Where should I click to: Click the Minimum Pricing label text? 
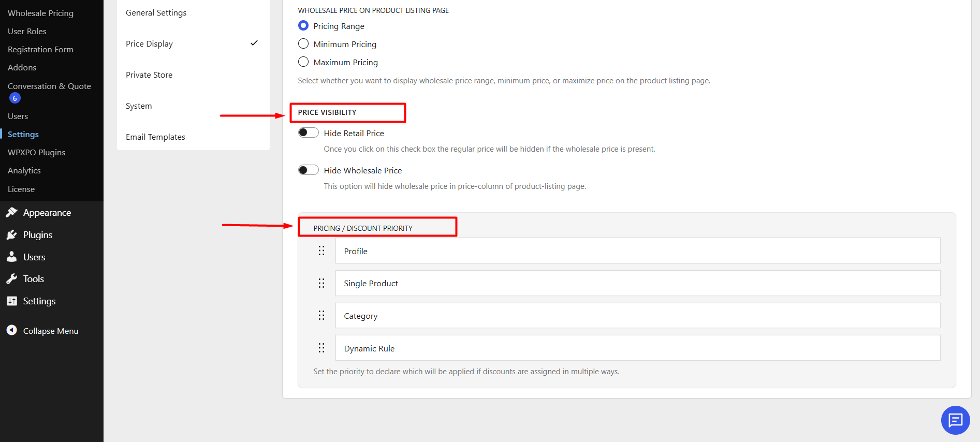(x=345, y=44)
